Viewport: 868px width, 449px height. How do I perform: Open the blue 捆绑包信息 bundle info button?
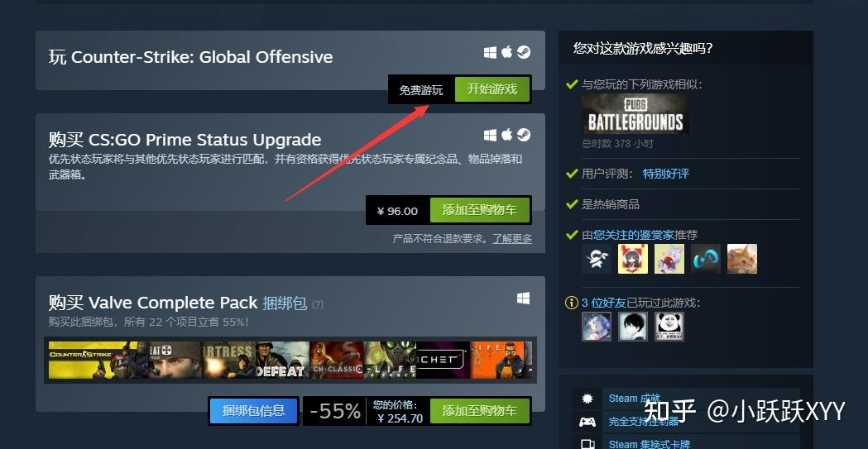[253, 411]
